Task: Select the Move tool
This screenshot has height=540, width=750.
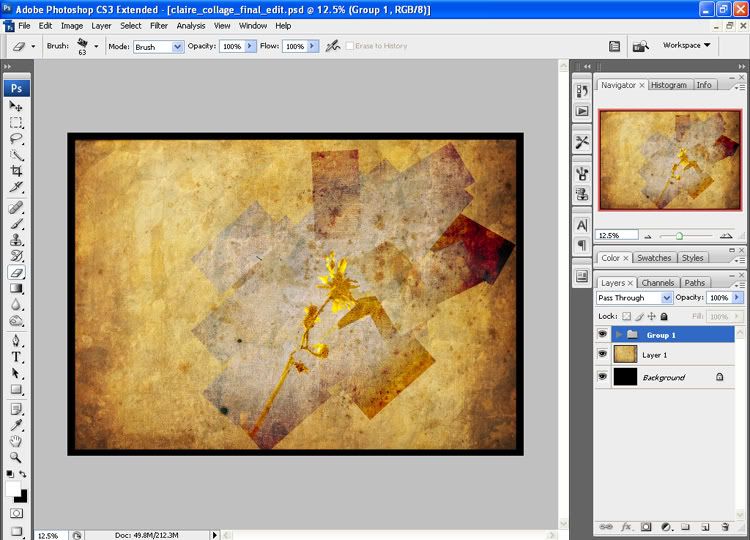Action: point(16,106)
